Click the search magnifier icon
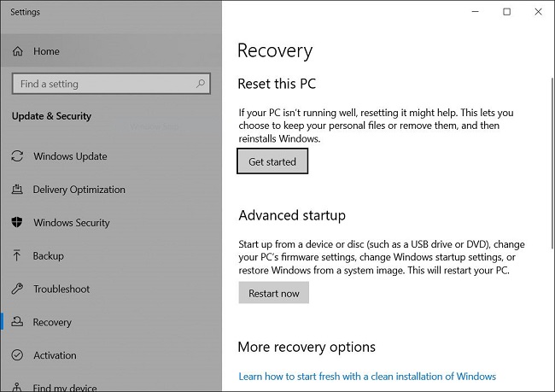Image resolution: width=555 pixels, height=392 pixels. (x=201, y=84)
